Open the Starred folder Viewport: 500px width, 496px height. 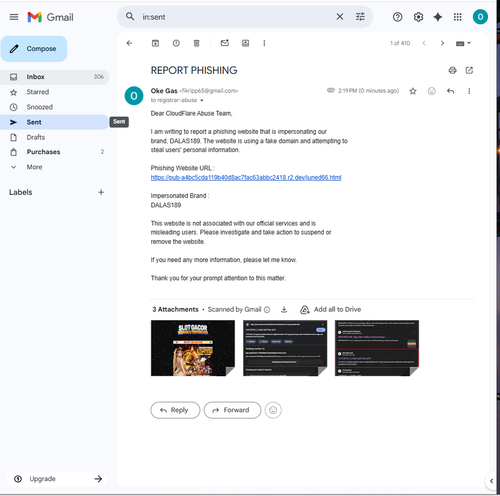[55, 92]
